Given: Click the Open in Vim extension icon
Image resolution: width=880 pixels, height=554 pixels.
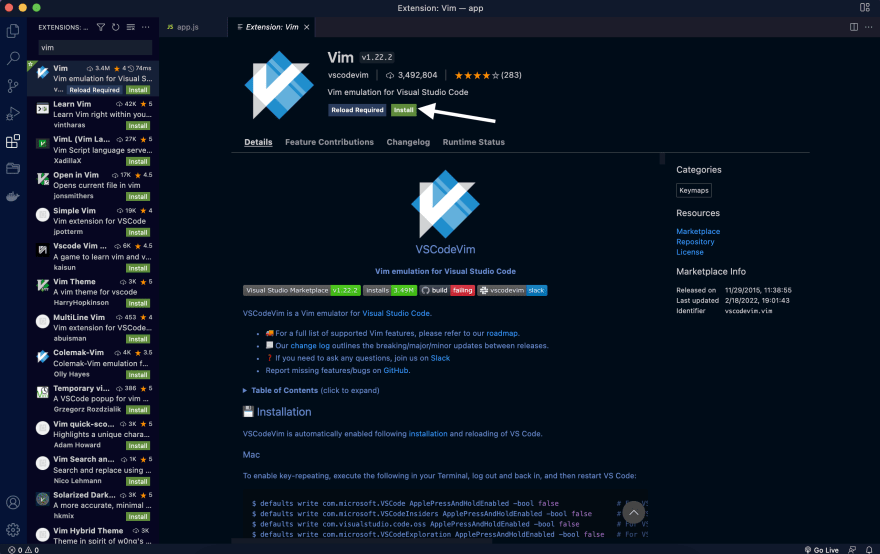Looking at the screenshot, I should coord(43,179).
